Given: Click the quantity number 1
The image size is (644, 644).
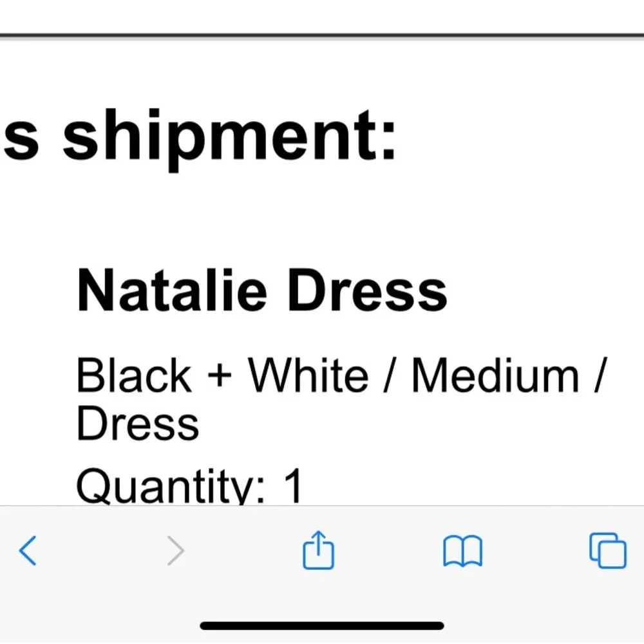Looking at the screenshot, I should click(x=292, y=486).
